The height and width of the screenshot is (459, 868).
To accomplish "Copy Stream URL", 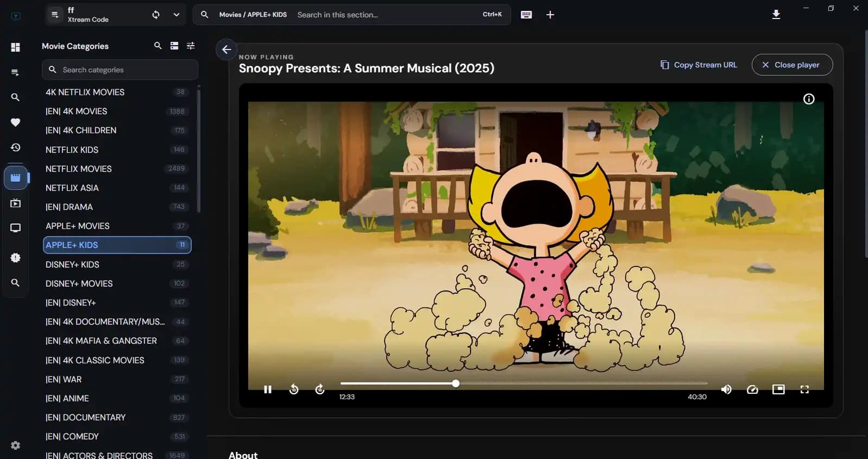I will [x=699, y=65].
